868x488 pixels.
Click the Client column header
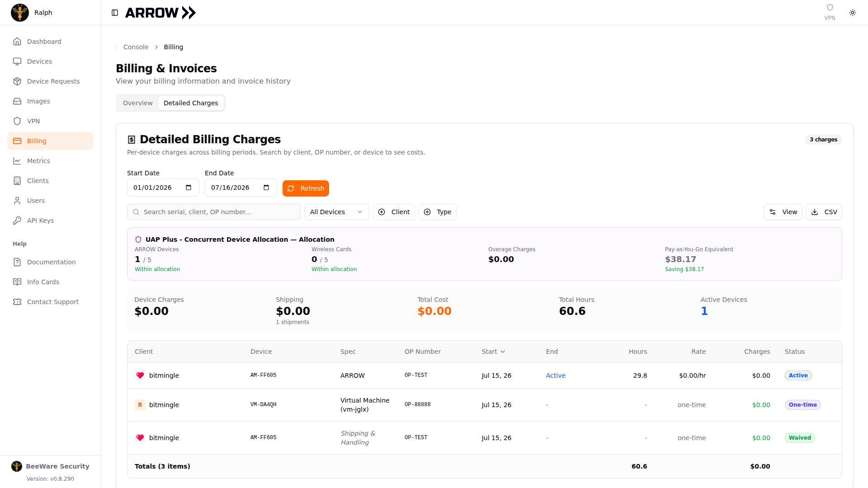point(144,352)
